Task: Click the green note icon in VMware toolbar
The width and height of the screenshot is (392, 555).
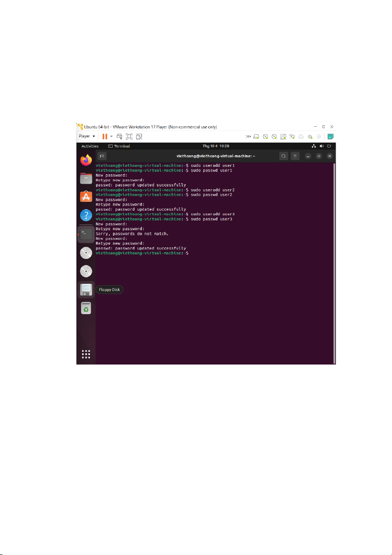Action: point(331,136)
